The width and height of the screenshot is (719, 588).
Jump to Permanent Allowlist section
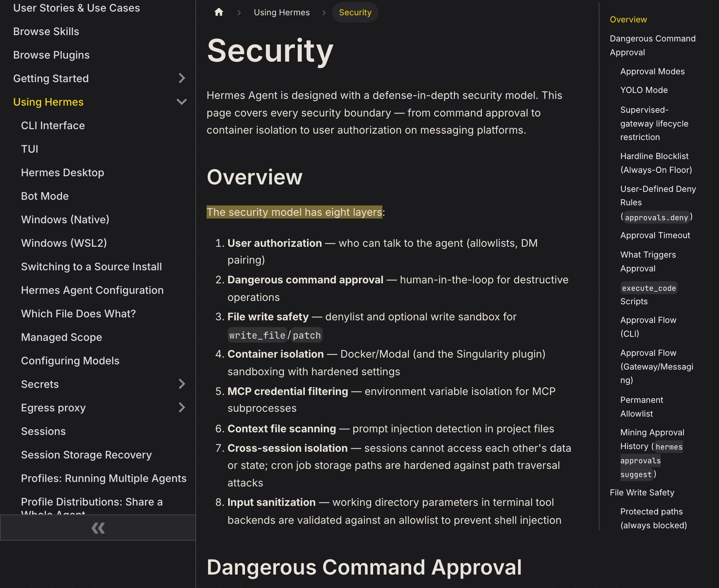[x=641, y=407]
